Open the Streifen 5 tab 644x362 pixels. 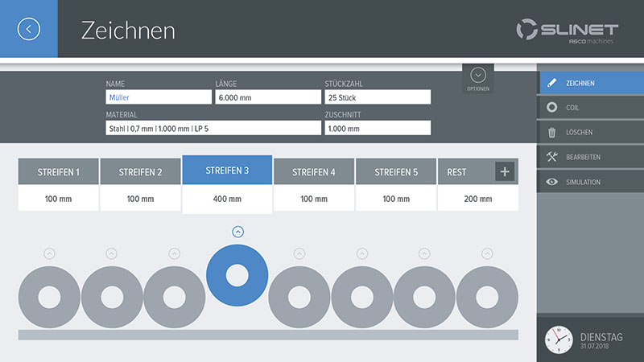pos(394,172)
